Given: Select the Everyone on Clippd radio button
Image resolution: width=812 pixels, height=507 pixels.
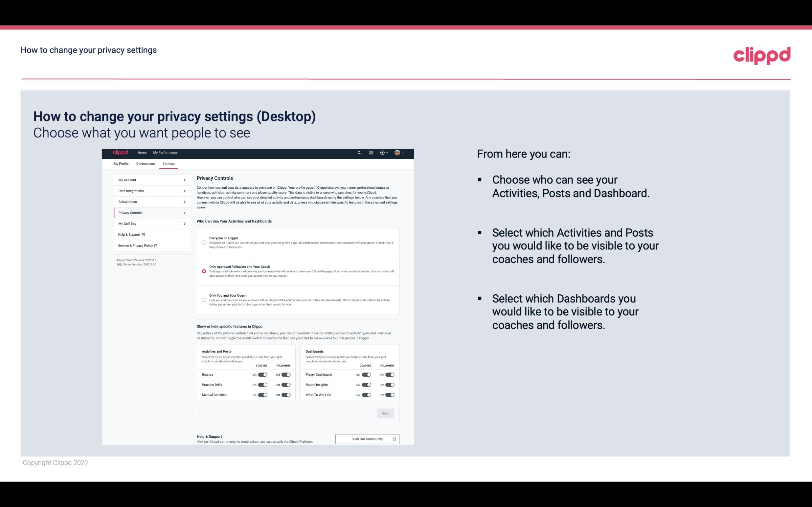Looking at the screenshot, I should pos(204,242).
